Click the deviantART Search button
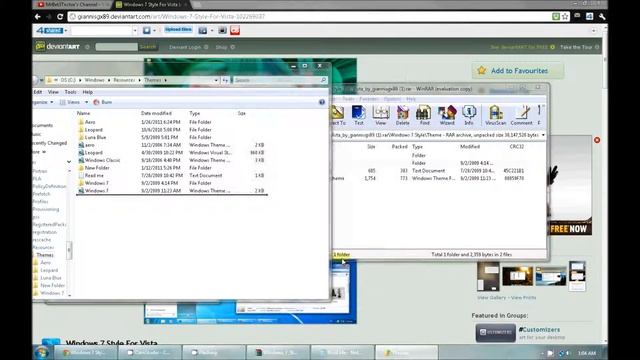640x360 pixels. pyautogui.click(x=148, y=47)
